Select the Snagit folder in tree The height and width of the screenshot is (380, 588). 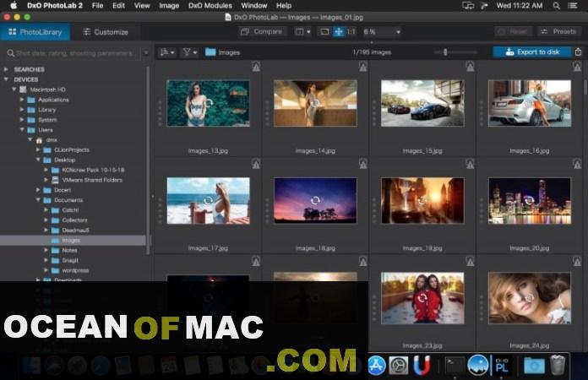point(70,260)
